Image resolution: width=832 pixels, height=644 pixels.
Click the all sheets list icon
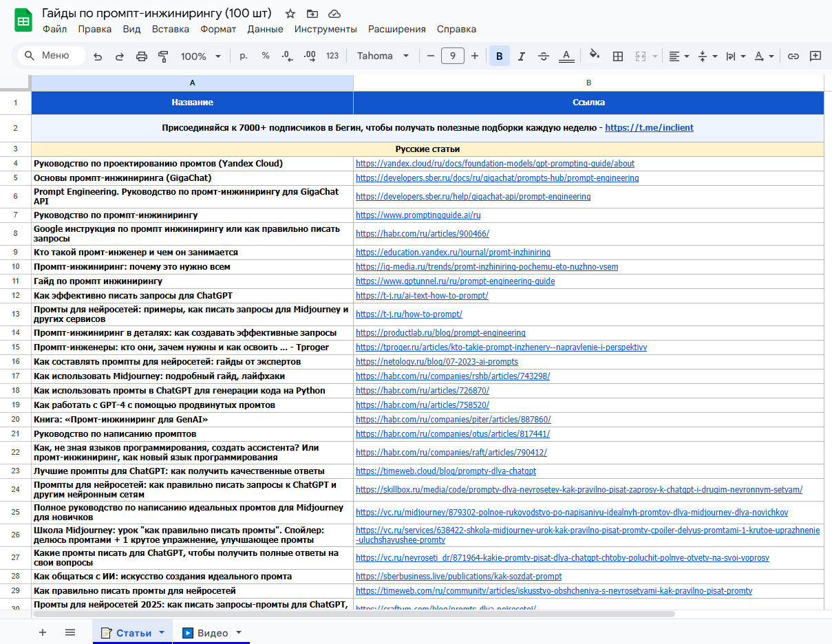[70, 632]
